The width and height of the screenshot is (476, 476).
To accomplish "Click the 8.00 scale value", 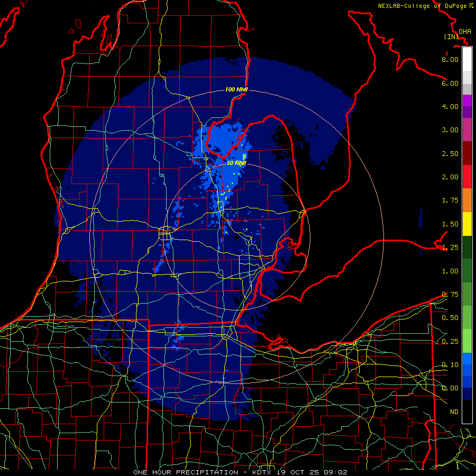I will pyautogui.click(x=450, y=59).
